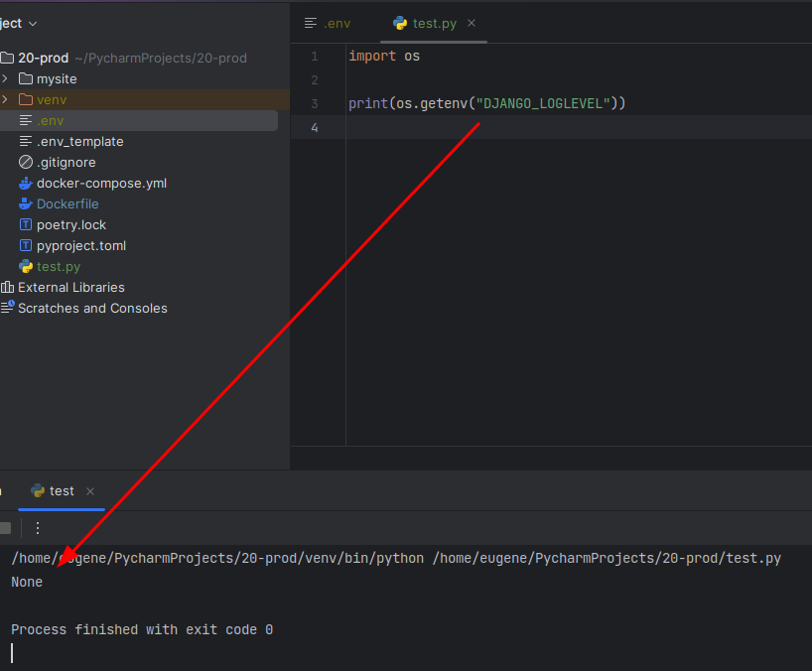This screenshot has width=812, height=671.
Task: Open docker-compose.yml file
Action: (101, 184)
